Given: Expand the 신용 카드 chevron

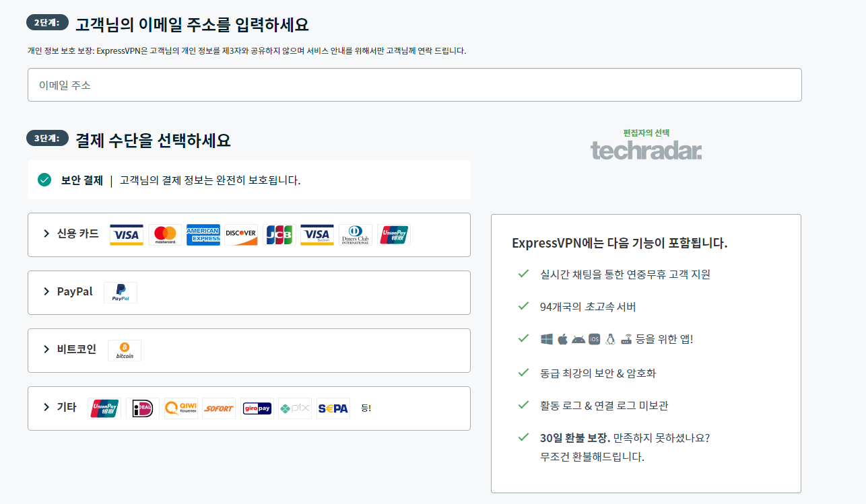Looking at the screenshot, I should (x=46, y=233).
